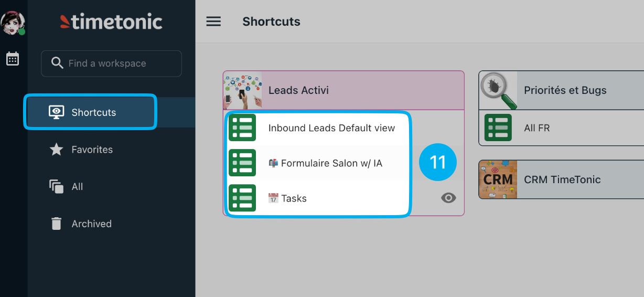This screenshot has width=644, height=297.
Task: Open Inbound Leads Default view
Action: click(x=331, y=128)
